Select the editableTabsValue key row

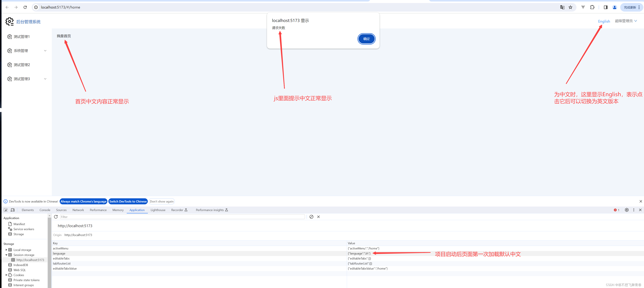coord(348,269)
